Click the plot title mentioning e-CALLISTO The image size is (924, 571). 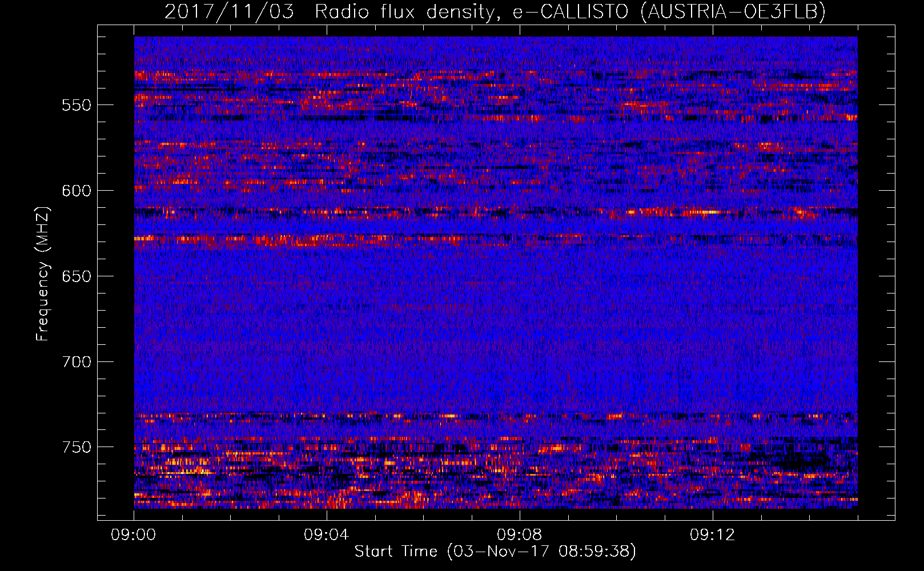(x=495, y=11)
